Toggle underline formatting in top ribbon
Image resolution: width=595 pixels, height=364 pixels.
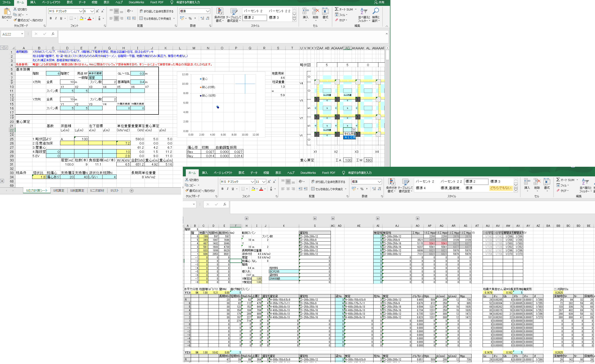[61, 18]
